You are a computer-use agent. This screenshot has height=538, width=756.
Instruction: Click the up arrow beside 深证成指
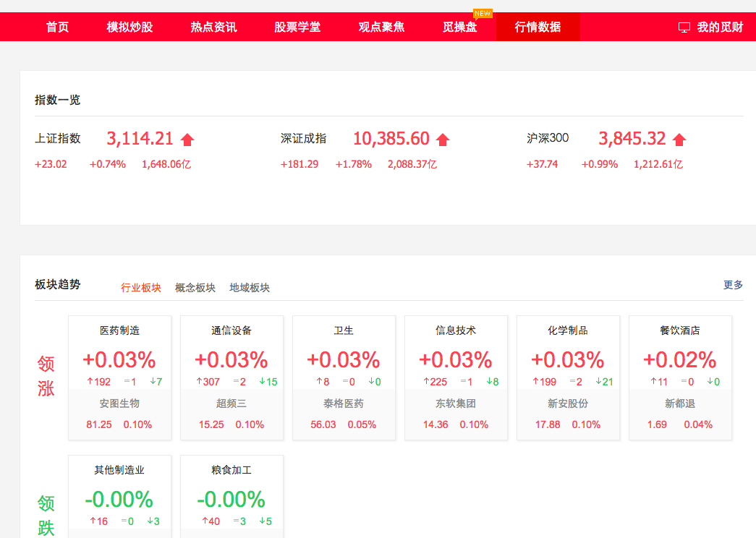[443, 139]
